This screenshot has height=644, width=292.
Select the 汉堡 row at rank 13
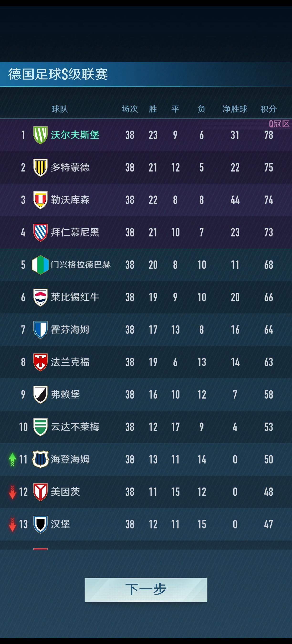(x=146, y=524)
